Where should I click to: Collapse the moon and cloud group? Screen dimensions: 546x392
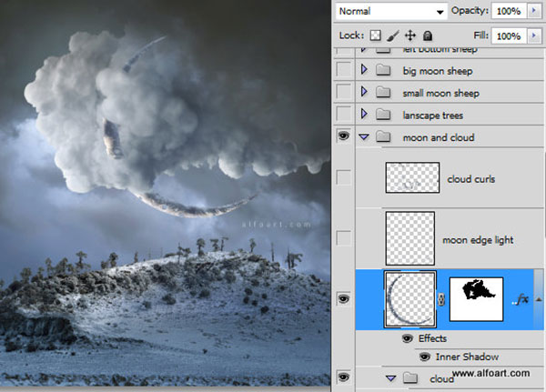364,137
